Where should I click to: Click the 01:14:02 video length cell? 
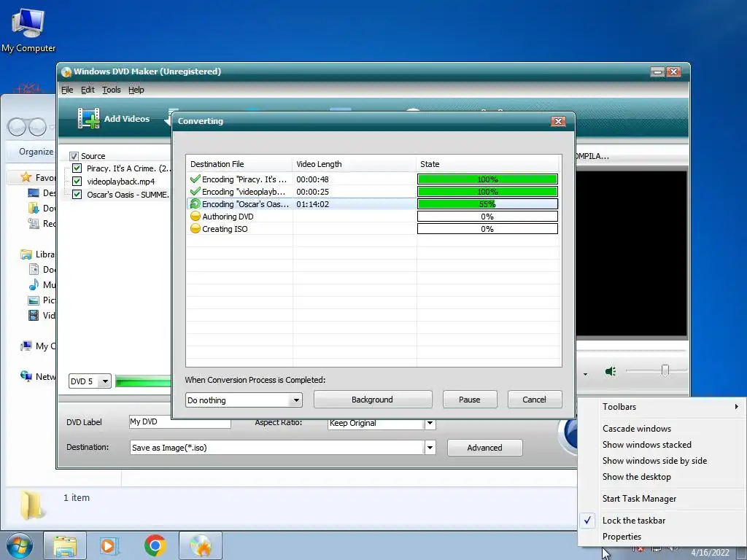[312, 204]
